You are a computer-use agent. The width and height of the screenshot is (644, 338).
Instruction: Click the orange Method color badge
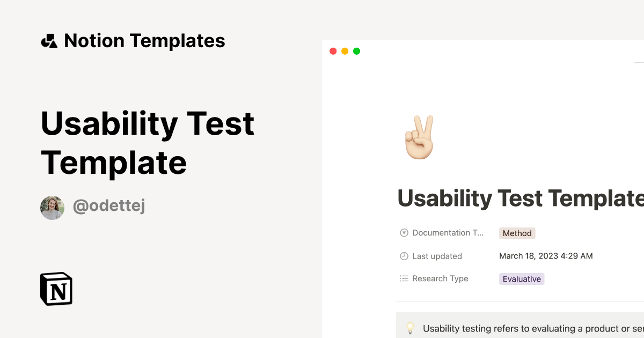click(517, 233)
